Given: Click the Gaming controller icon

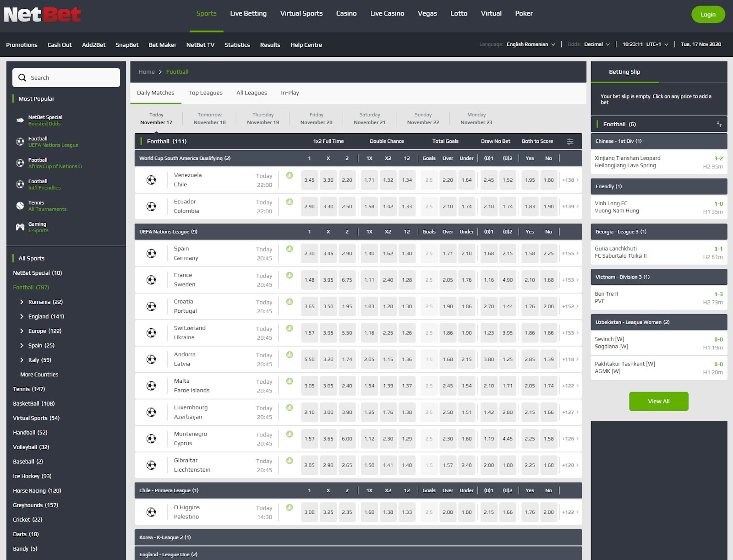Looking at the screenshot, I should [20, 227].
